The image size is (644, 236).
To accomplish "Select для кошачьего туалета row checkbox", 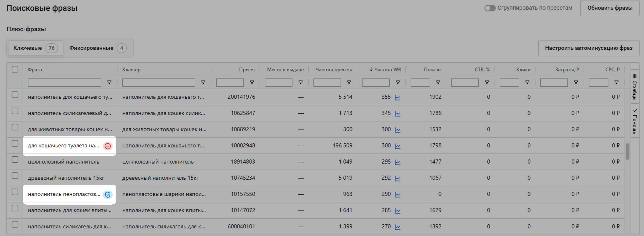I will 15,143.
